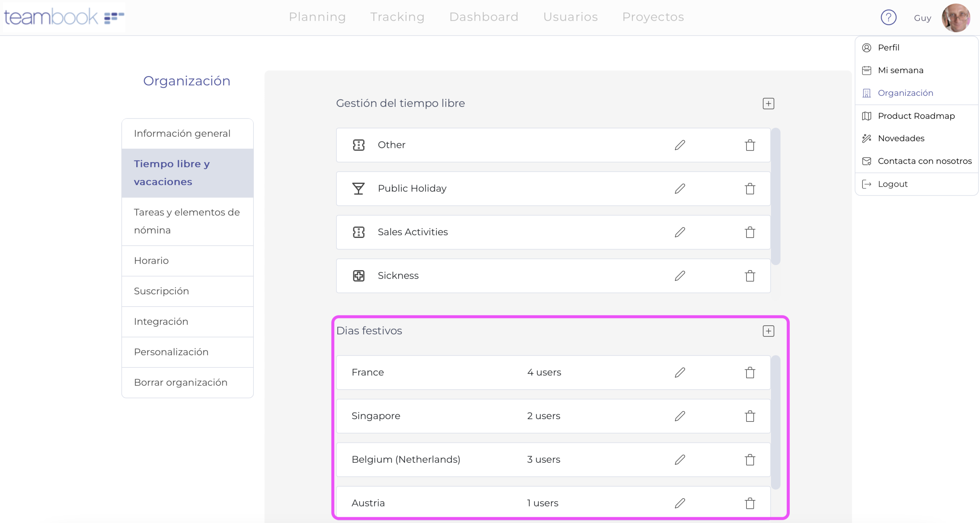Image resolution: width=980 pixels, height=523 pixels.
Task: Click the teambook logo
Action: pos(64,17)
